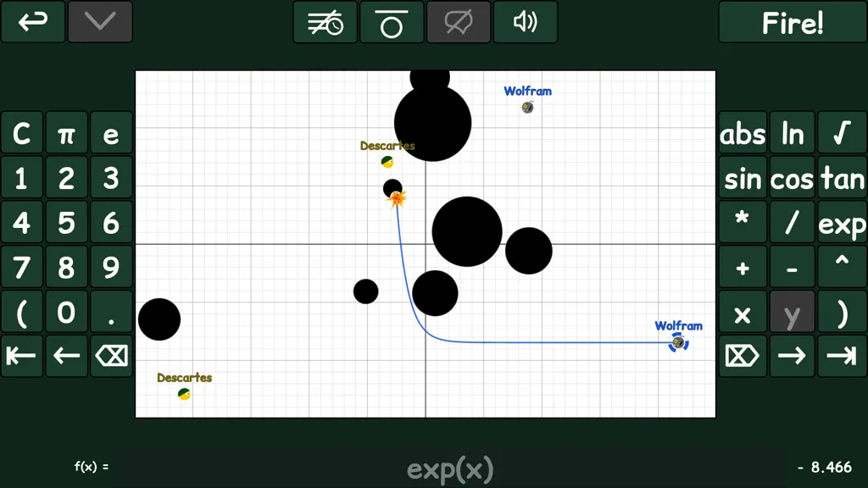Screen dimensions: 868x488
Task: Move the cursor to the start of the expression
Action: 21,356
